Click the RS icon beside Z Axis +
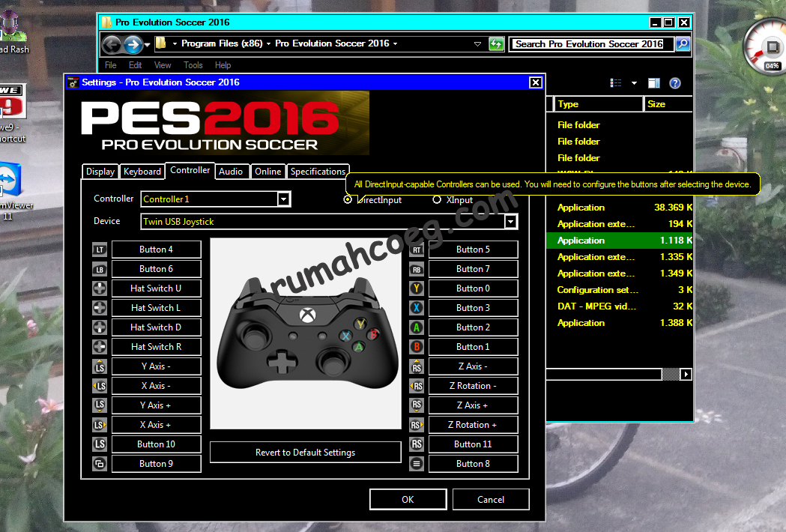Image resolution: width=786 pixels, height=532 pixels. click(417, 405)
